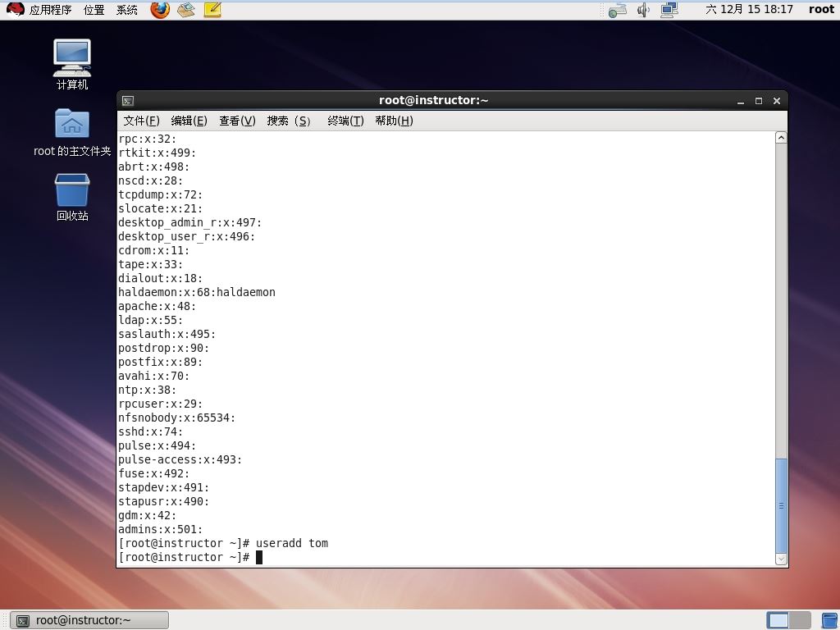Open the 编辑(E) menu
840x630 pixels.
point(189,121)
